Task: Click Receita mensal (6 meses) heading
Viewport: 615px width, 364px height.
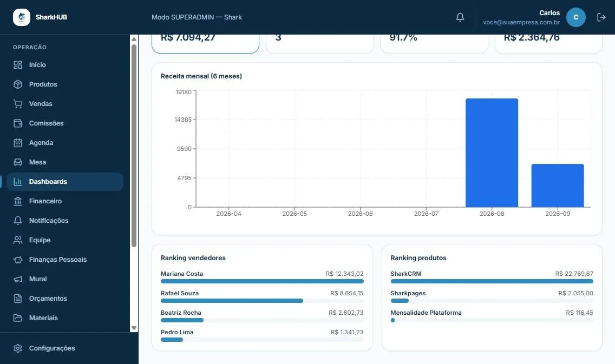Action: pos(201,76)
